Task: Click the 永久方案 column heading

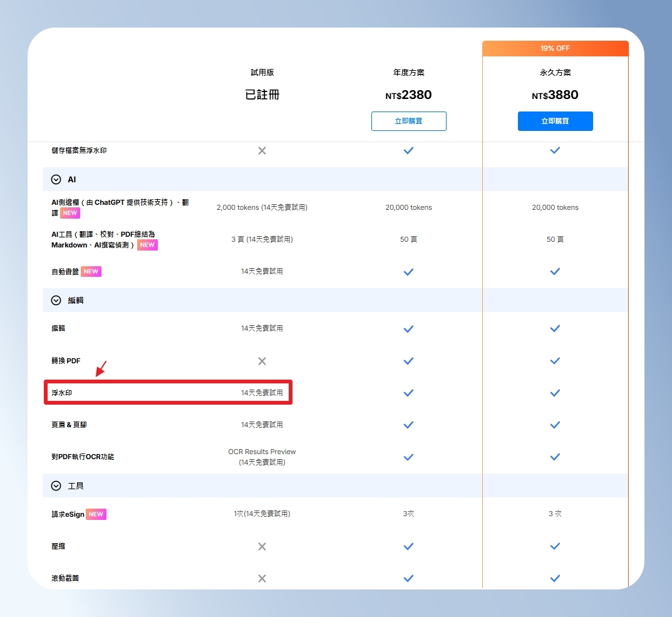Action: click(x=555, y=73)
